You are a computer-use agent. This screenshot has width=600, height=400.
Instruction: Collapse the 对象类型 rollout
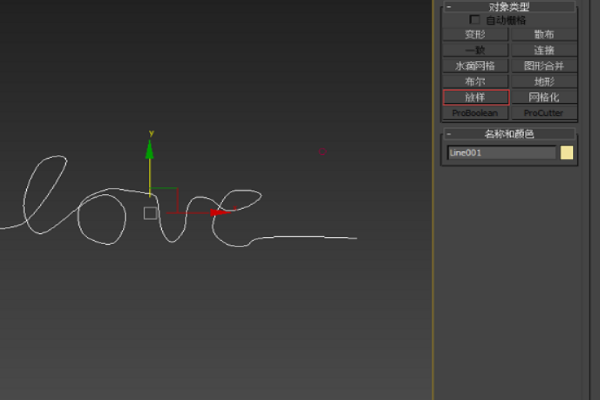pos(509,7)
